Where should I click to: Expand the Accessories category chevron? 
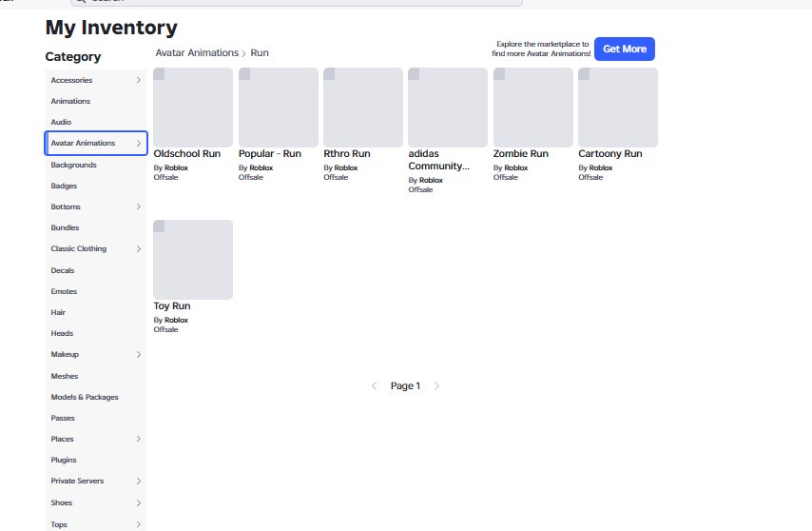pos(138,80)
